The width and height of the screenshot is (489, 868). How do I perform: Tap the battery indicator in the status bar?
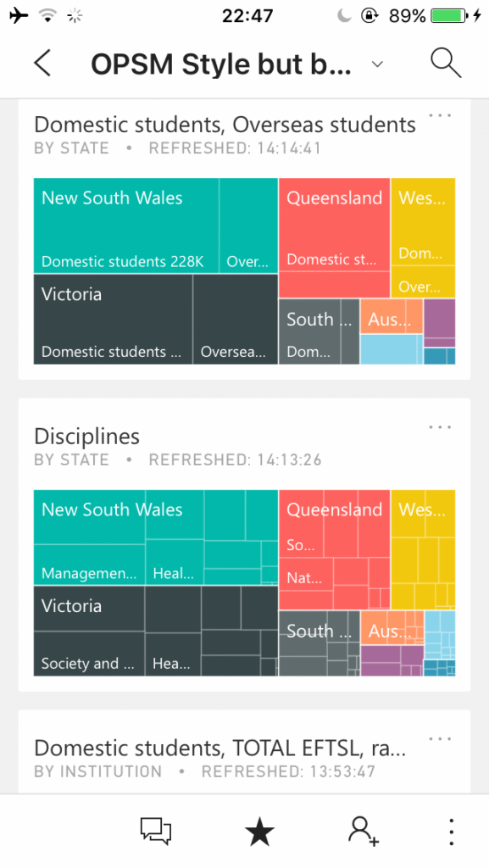tap(449, 15)
